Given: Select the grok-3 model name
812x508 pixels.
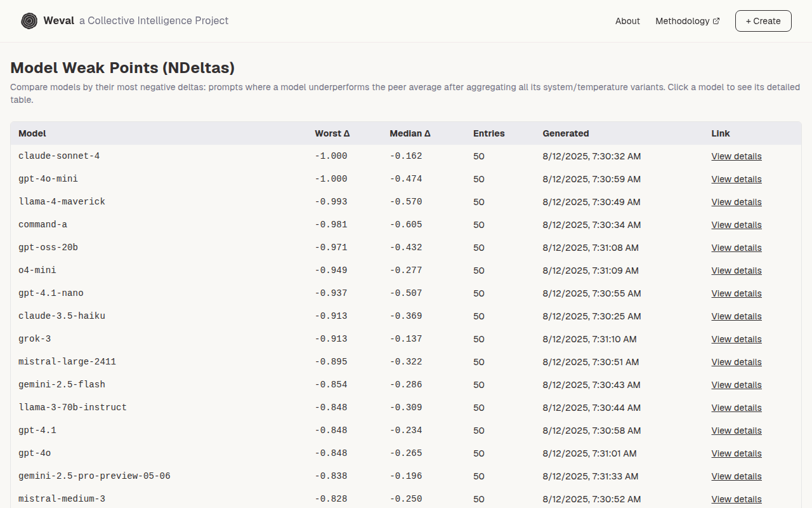Looking at the screenshot, I should 35,339.
